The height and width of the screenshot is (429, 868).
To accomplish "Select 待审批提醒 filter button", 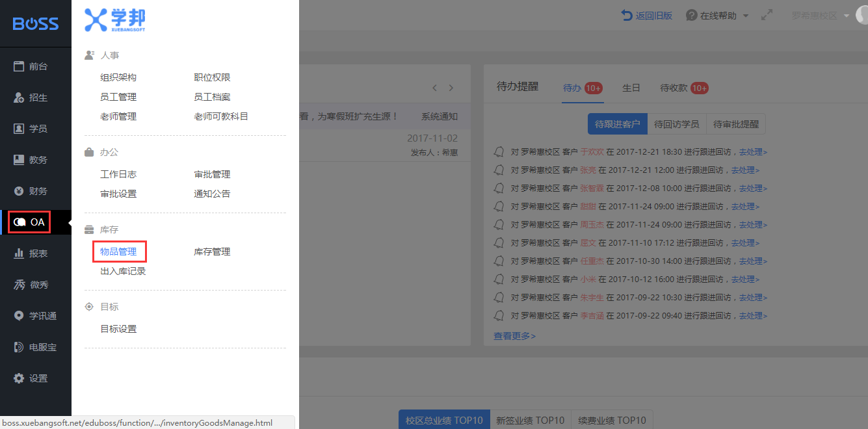I will pos(736,124).
